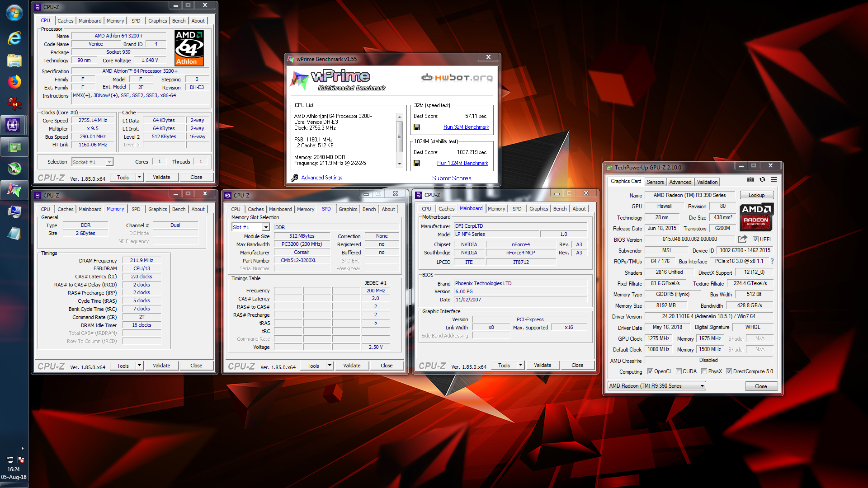This screenshot has height=488, width=868.
Task: Click the AMD Radeon Graphics logo in GPU-Z
Action: (756, 216)
